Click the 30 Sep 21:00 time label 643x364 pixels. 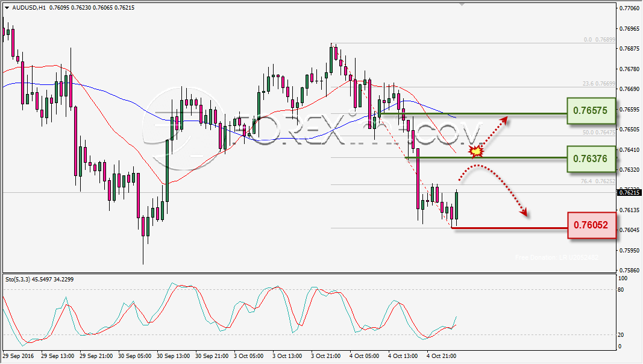point(212,356)
